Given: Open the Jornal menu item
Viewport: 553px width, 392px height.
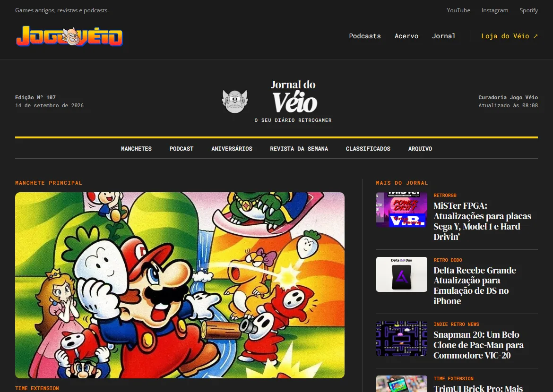Looking at the screenshot, I should (444, 36).
